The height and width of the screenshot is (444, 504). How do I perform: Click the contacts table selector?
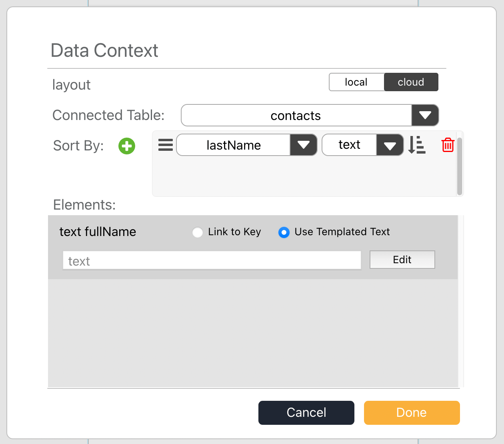point(310,116)
